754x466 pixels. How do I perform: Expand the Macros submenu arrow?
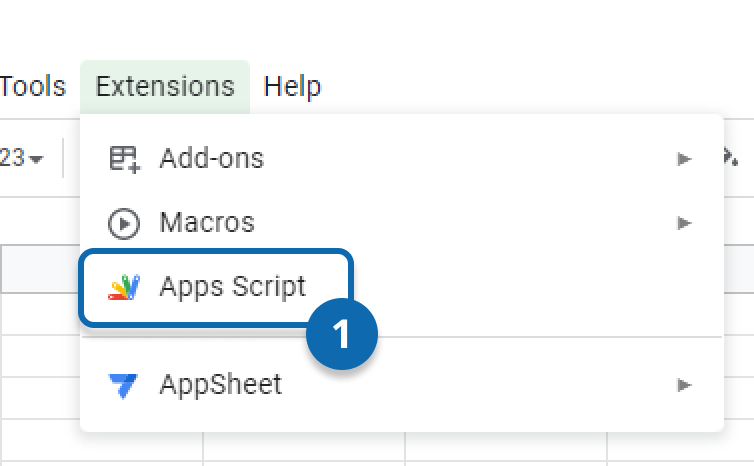pos(684,223)
